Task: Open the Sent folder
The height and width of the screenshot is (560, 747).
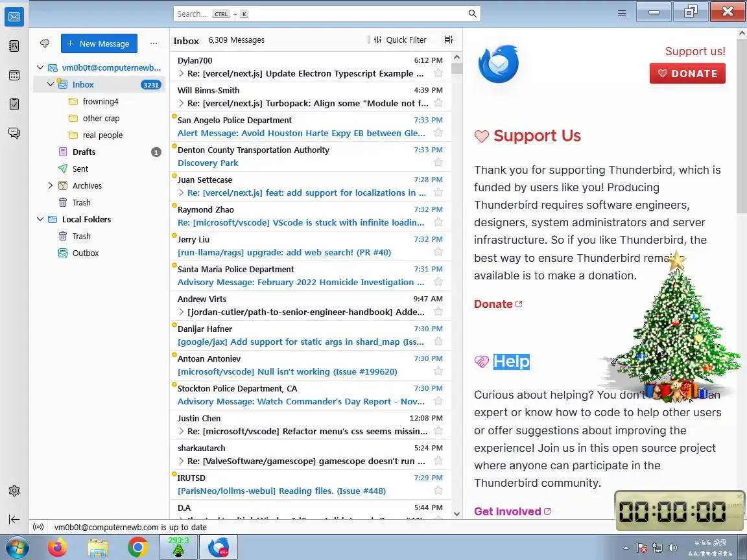Action: 99,169
